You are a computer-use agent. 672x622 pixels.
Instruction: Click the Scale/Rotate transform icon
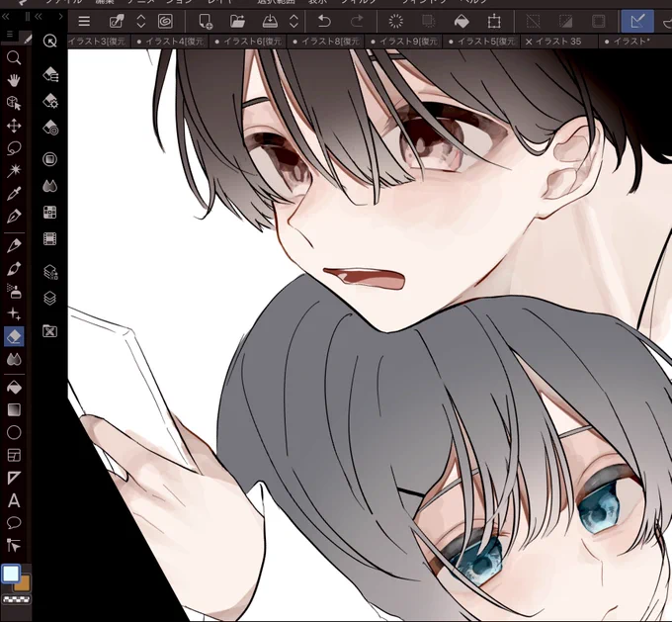click(x=494, y=21)
